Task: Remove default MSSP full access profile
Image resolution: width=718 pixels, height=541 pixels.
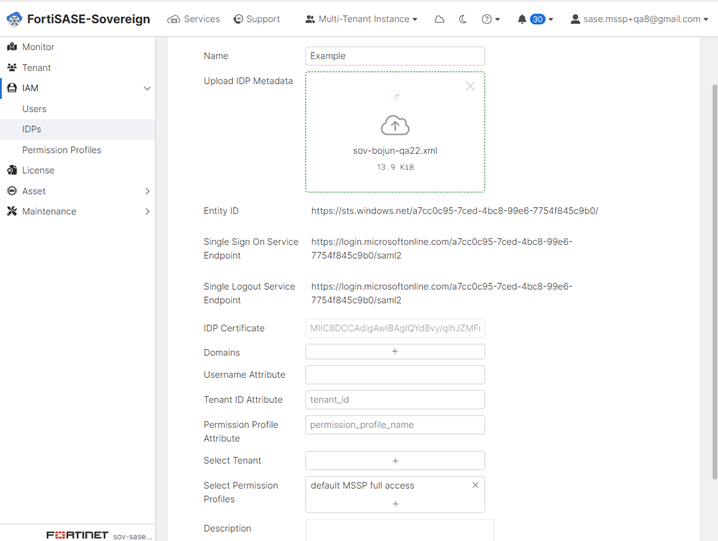Action: click(475, 485)
